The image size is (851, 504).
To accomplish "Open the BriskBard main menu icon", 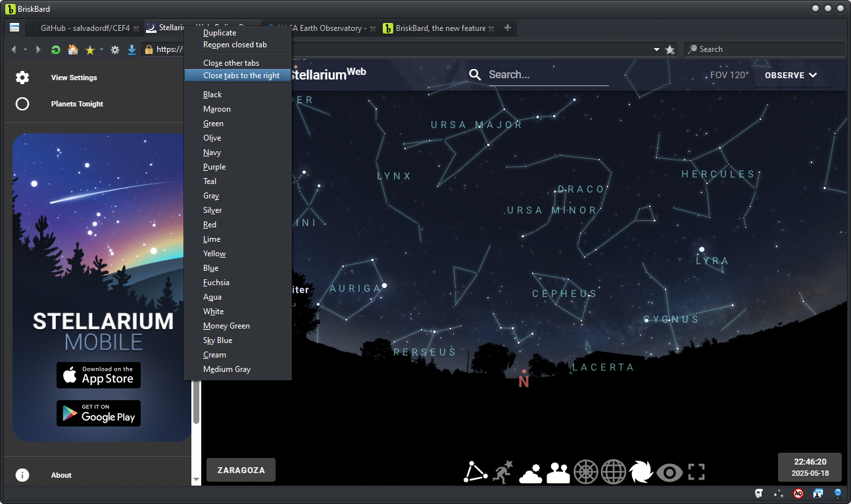I will [x=14, y=28].
